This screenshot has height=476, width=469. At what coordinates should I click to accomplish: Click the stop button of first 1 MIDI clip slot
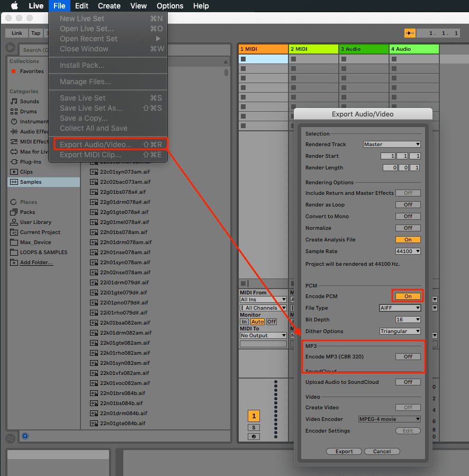coord(243,59)
